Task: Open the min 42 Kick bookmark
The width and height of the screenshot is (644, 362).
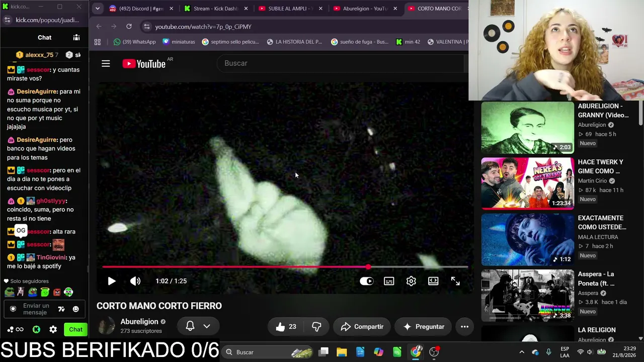Action: [x=408, y=42]
